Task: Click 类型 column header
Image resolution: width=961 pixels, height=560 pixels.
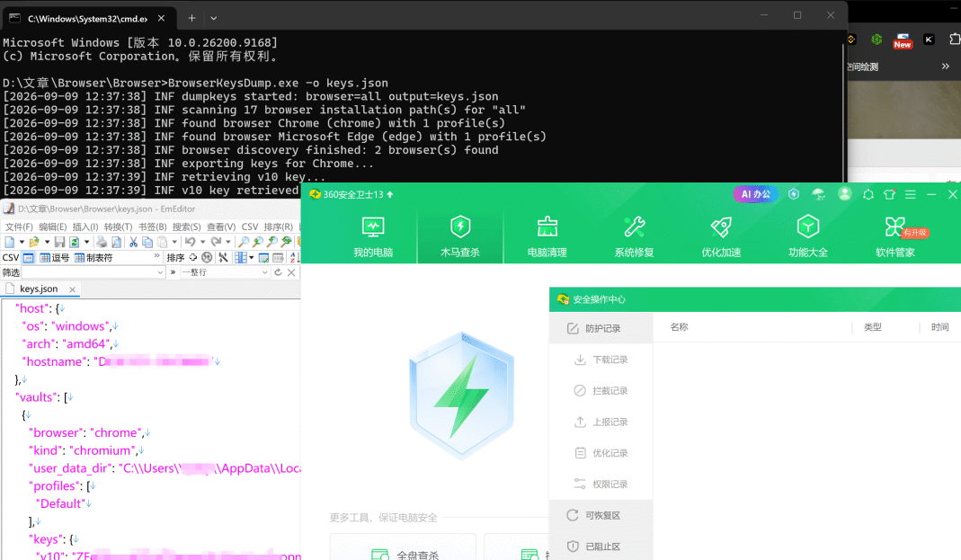Action: tap(872, 327)
